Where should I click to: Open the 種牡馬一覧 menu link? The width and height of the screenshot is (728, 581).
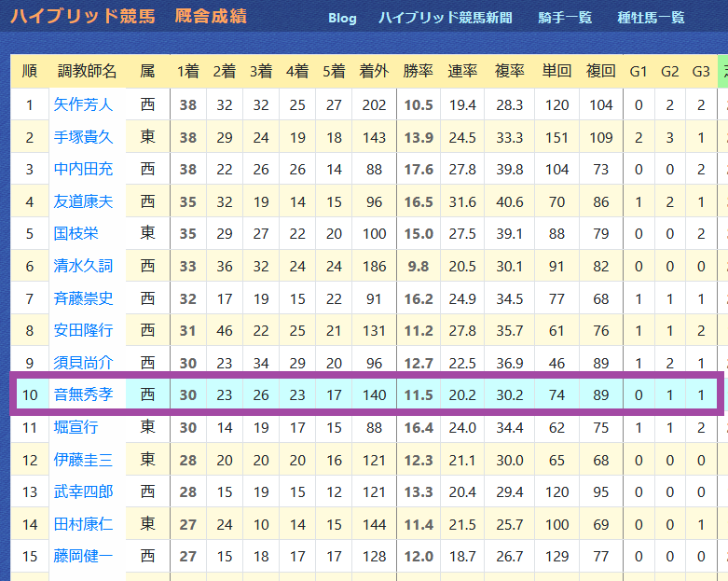(651, 18)
